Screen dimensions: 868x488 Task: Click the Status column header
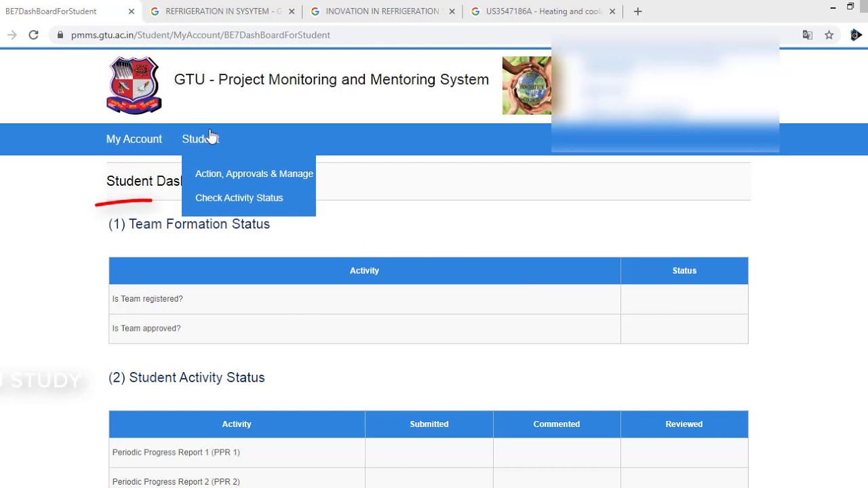click(x=684, y=270)
